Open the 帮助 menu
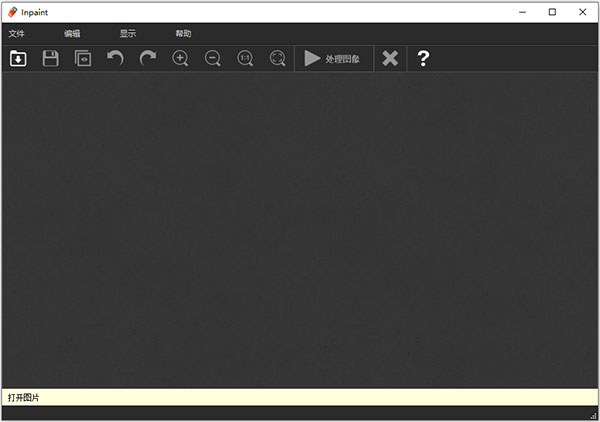600x422 pixels. click(x=183, y=34)
